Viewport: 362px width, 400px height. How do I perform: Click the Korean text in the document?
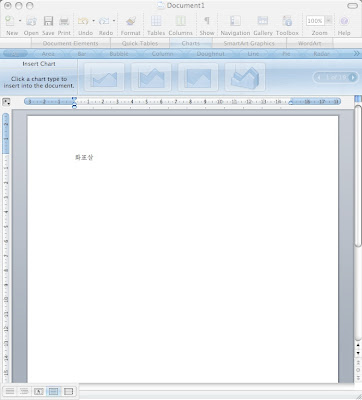tap(84, 157)
